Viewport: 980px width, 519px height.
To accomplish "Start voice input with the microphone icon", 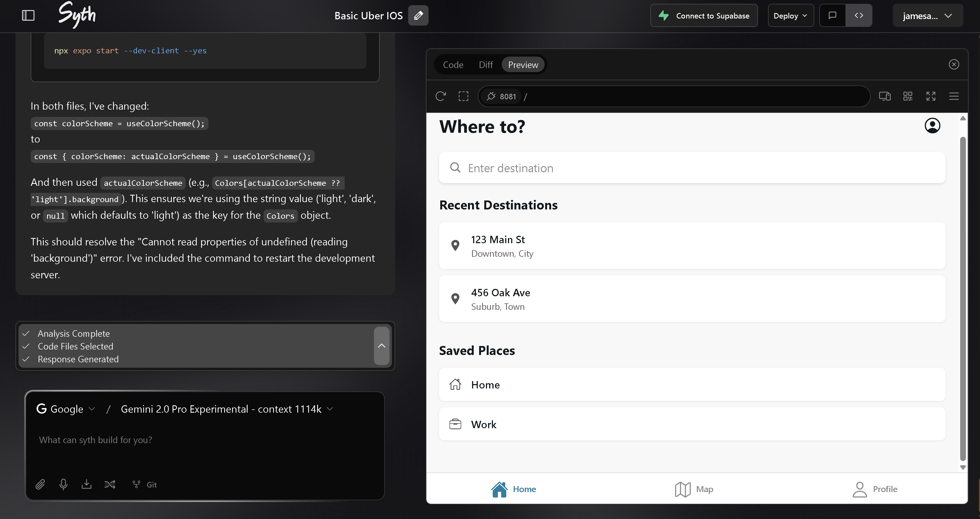I will pos(64,484).
